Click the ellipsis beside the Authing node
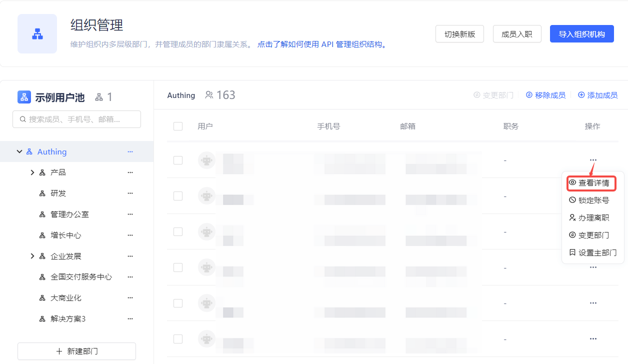The width and height of the screenshot is (628, 364). [x=130, y=151]
